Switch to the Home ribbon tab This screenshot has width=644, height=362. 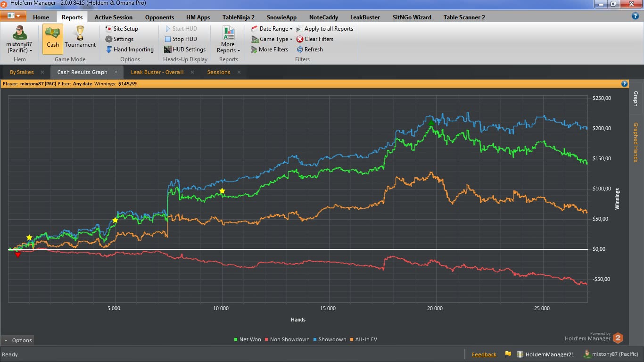[41, 17]
